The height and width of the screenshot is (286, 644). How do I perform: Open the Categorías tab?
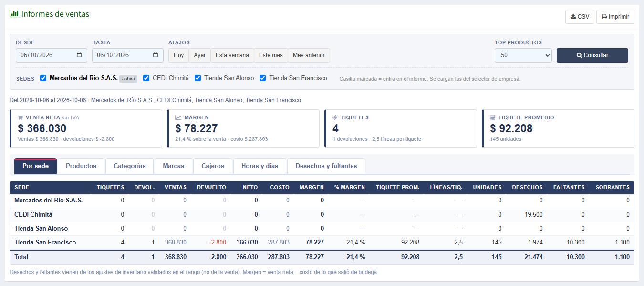click(130, 166)
